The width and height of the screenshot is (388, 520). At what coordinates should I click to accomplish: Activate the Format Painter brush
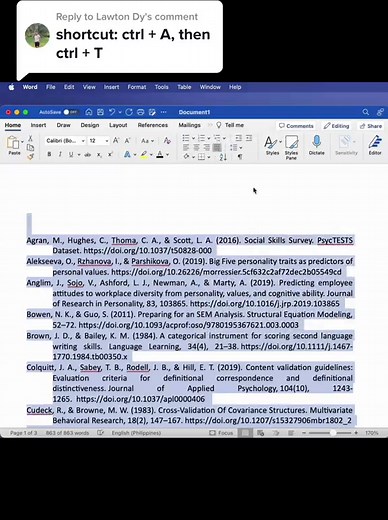tap(30, 156)
